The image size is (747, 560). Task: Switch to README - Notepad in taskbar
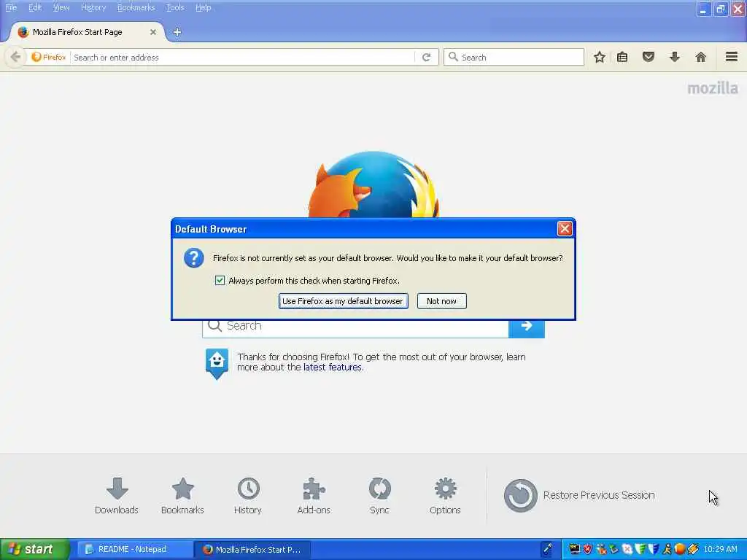tap(134, 549)
